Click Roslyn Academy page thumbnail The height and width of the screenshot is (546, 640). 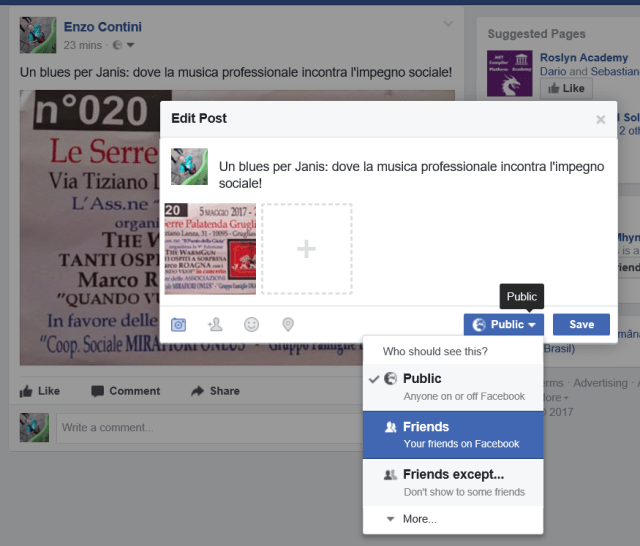pyautogui.click(x=510, y=73)
